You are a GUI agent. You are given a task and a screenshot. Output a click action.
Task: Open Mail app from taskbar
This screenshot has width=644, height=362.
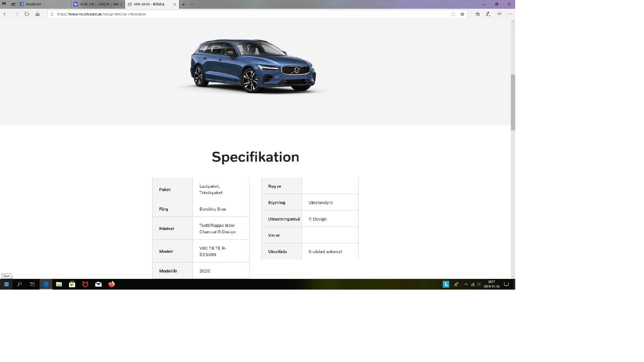coord(98,284)
